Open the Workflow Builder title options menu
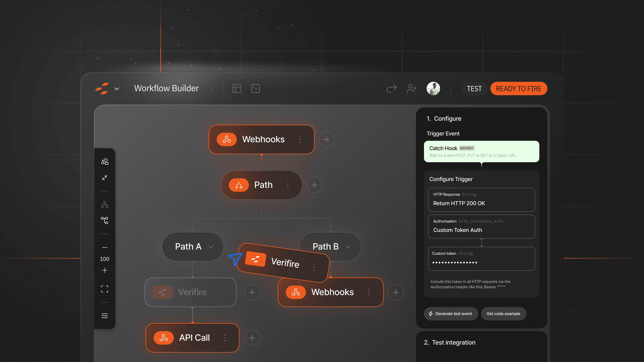This screenshot has width=644, height=362. pyautogui.click(x=211, y=88)
